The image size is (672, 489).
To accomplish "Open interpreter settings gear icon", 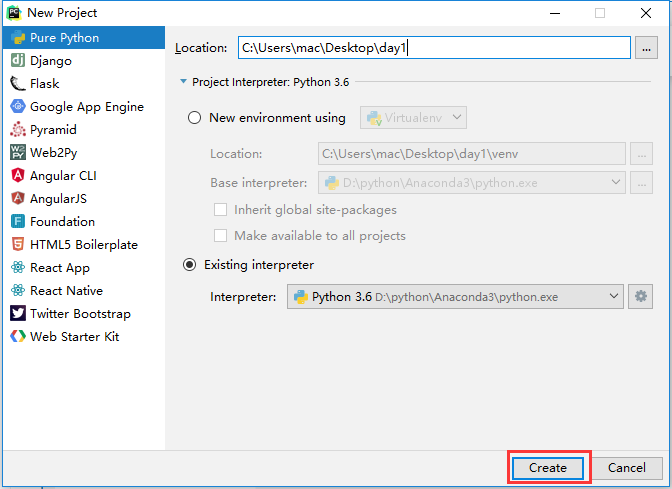I will [x=641, y=297].
